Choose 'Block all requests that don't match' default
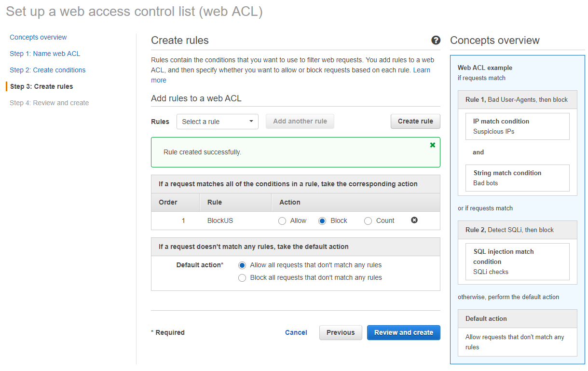The image size is (588, 371). click(242, 278)
